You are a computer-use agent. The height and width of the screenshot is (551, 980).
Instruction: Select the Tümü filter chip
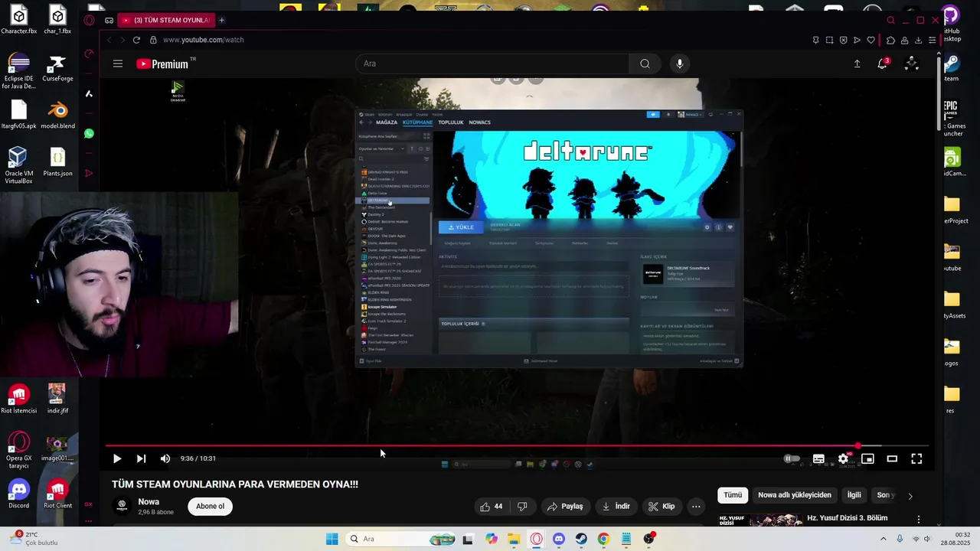coord(733,495)
